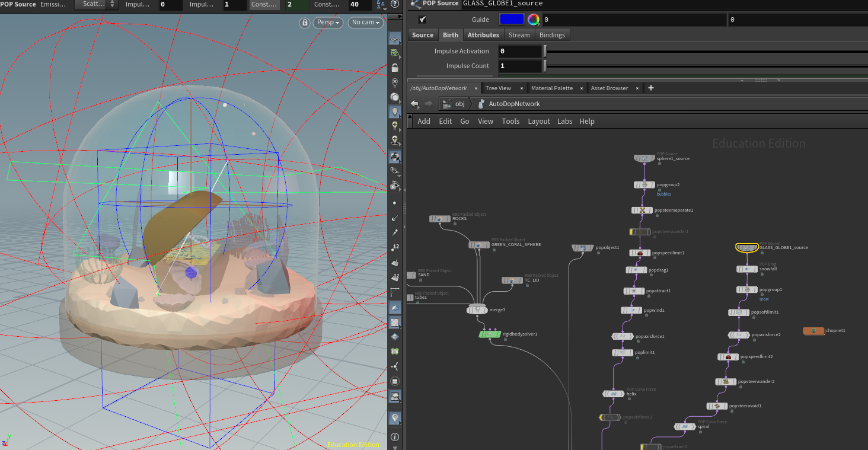Toggle the origin gnomon axes icon
The width and height of the screenshot is (868, 450).
tap(395, 366)
